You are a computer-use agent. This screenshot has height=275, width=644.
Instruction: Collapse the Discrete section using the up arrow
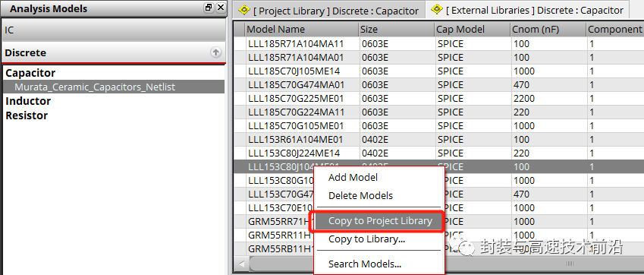[x=216, y=52]
